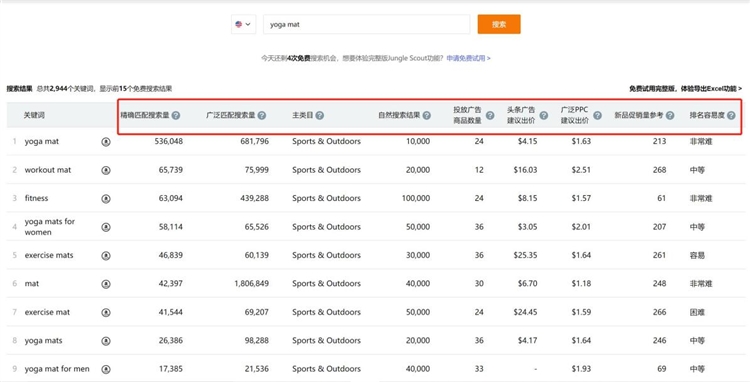Select keyword 'yoga mat' in first row

[42, 142]
